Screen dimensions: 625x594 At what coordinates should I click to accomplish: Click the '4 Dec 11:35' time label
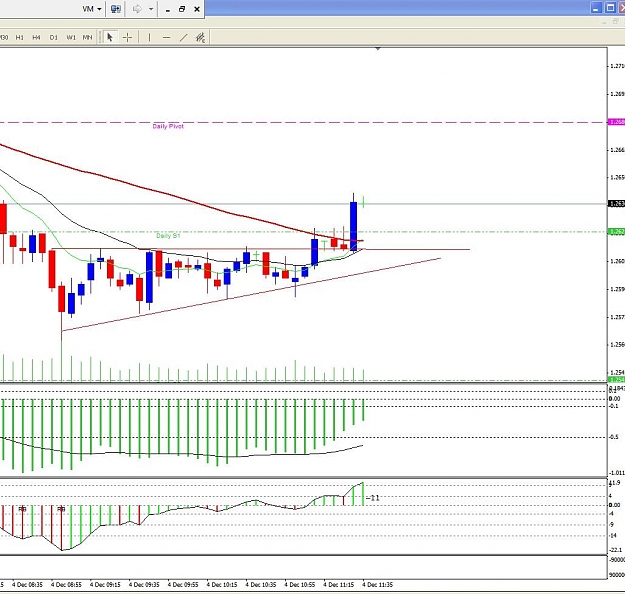click(377, 585)
